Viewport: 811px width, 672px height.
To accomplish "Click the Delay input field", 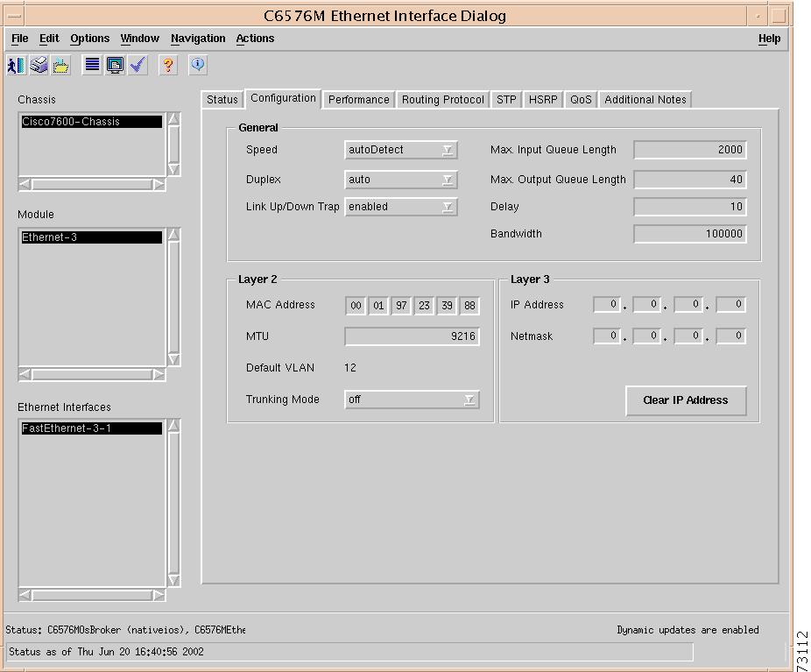I will (690, 207).
